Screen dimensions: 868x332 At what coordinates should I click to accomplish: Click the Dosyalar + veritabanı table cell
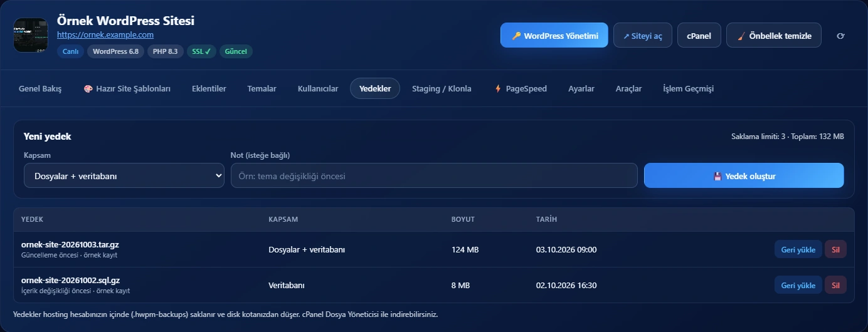tap(307, 249)
